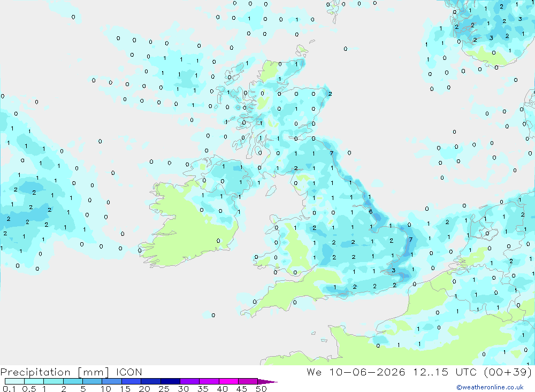Select the '45' legend scale label
The width and height of the screenshot is (535, 392).
pos(242,389)
